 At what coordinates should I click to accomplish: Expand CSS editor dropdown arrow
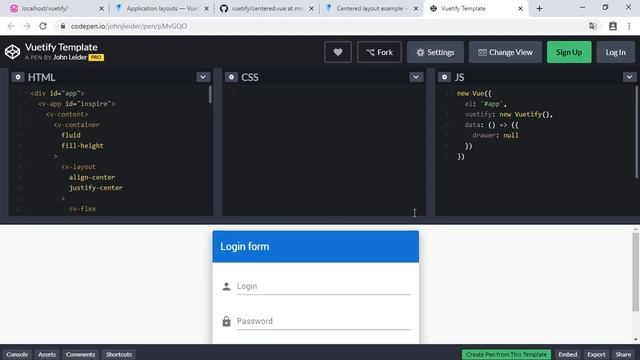[x=416, y=77]
